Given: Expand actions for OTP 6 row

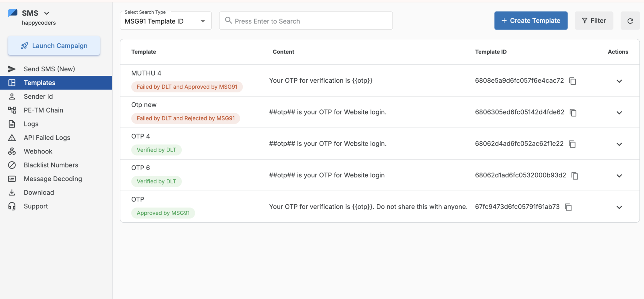Looking at the screenshot, I should [619, 176].
